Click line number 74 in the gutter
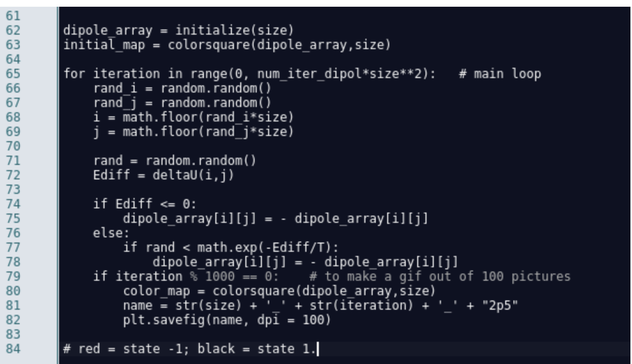This screenshot has height=364, width=632. click(12, 204)
